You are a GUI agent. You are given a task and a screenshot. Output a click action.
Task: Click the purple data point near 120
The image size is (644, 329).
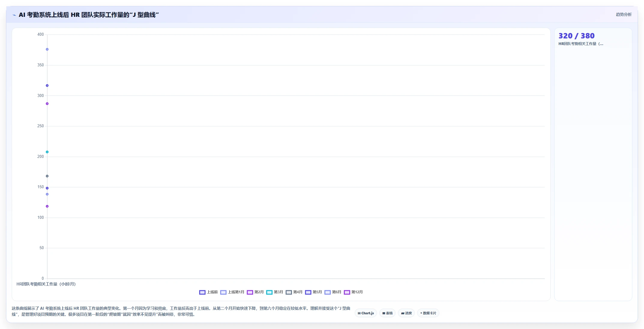[x=47, y=206]
